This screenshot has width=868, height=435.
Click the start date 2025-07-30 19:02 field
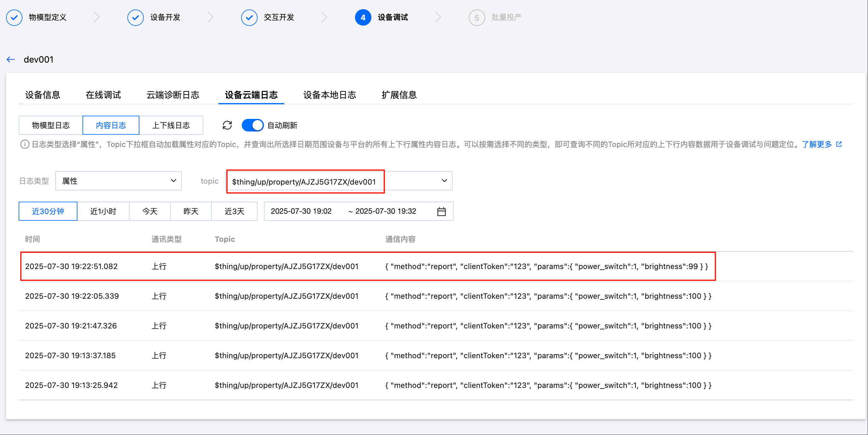301,211
